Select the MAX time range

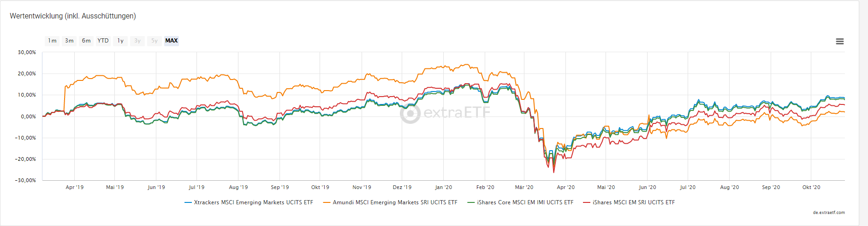(172, 41)
